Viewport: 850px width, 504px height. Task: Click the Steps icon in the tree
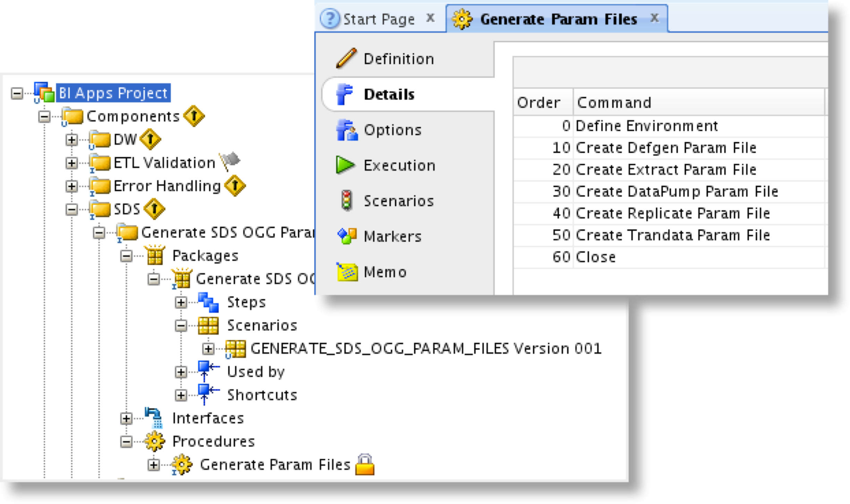(x=208, y=302)
